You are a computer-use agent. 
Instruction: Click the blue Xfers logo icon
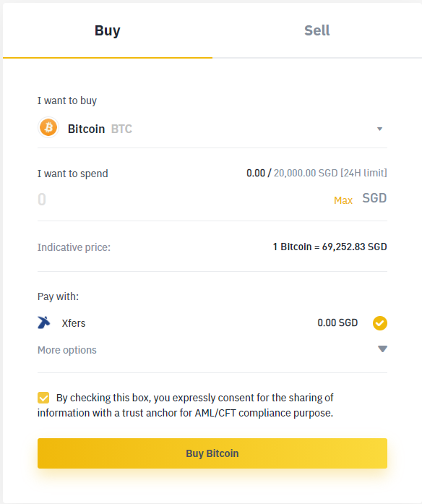(44, 323)
